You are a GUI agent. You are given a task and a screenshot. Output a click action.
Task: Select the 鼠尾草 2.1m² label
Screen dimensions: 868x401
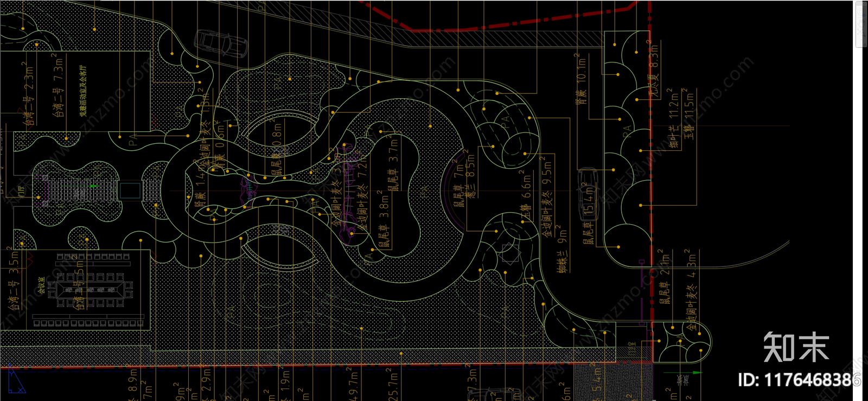click(x=665, y=277)
